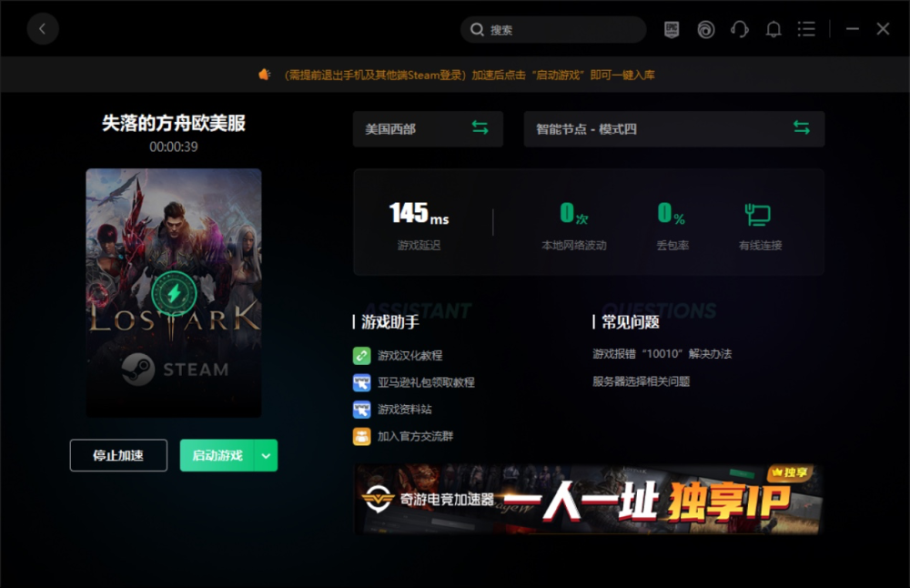The height and width of the screenshot is (588, 910).
Task: Open the notifications bell icon
Action: point(773,30)
